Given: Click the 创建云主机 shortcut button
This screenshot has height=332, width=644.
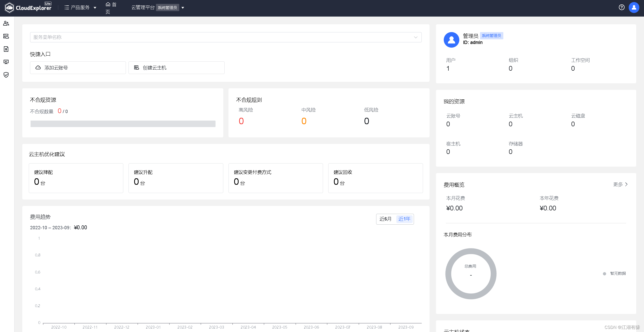Looking at the screenshot, I should [x=176, y=68].
